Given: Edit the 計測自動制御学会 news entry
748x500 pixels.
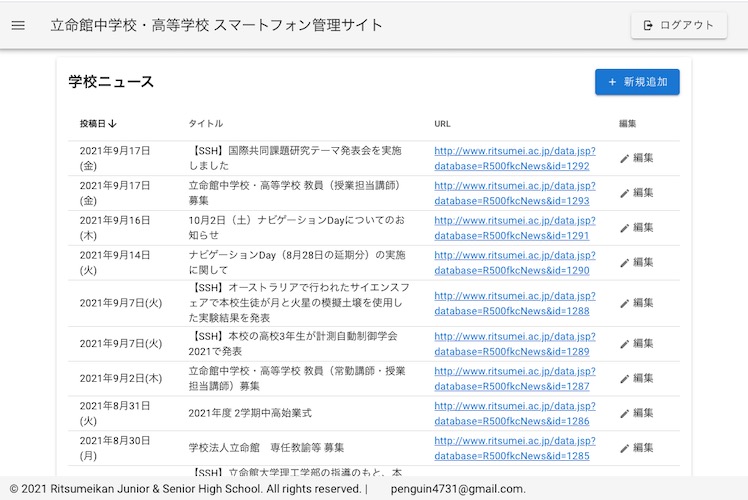Looking at the screenshot, I should (x=636, y=343).
